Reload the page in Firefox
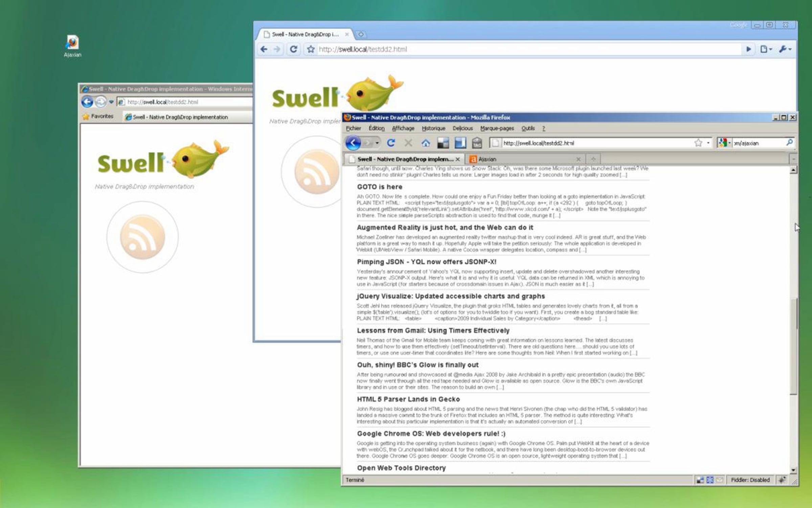Image resolution: width=812 pixels, height=508 pixels. (391, 143)
